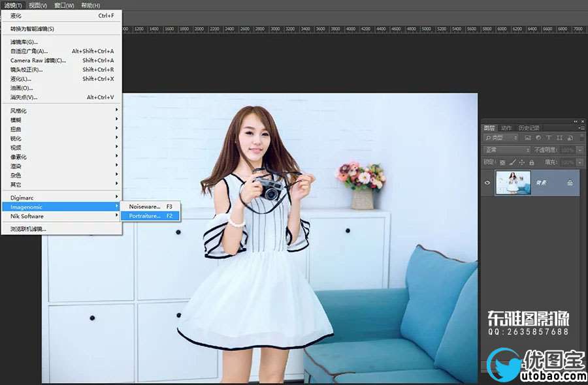Expand the 像素化 submenu
588x385 pixels.
[x=62, y=157]
